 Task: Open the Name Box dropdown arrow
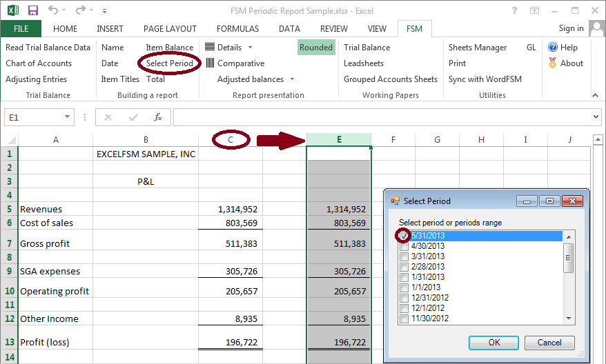(67, 117)
